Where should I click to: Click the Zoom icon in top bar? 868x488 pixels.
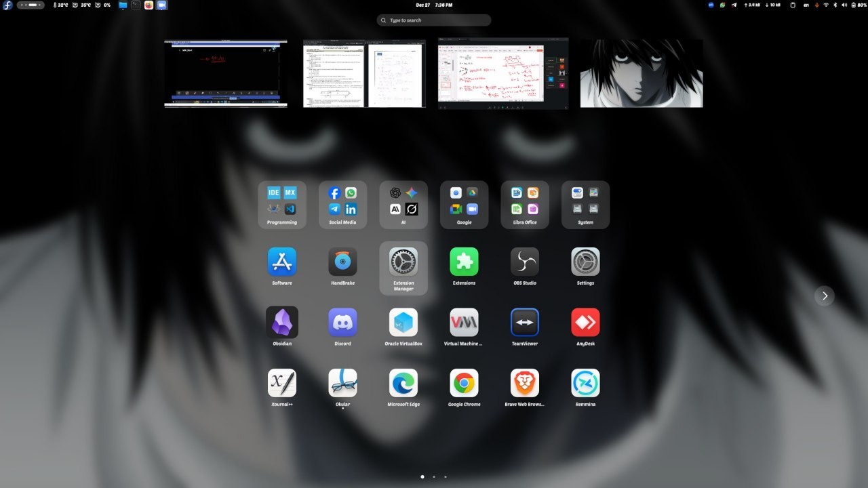pos(161,5)
